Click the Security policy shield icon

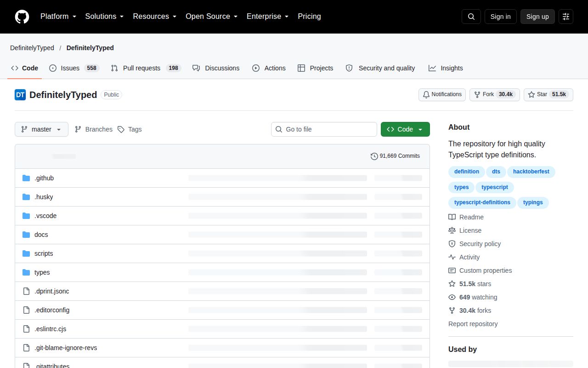click(x=452, y=244)
